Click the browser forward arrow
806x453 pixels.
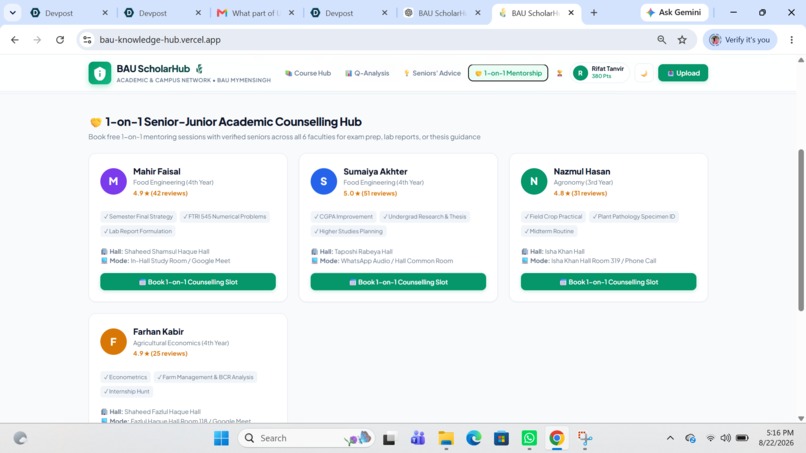[37, 40]
